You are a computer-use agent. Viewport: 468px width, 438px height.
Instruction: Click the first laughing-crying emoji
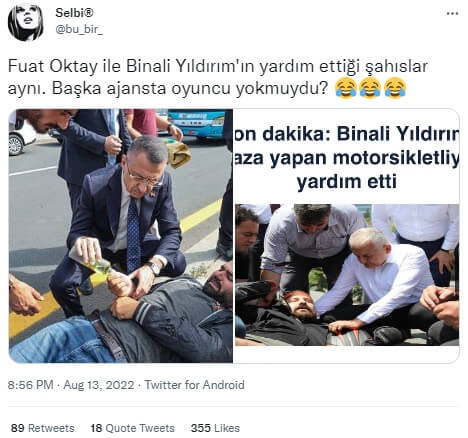[345, 88]
